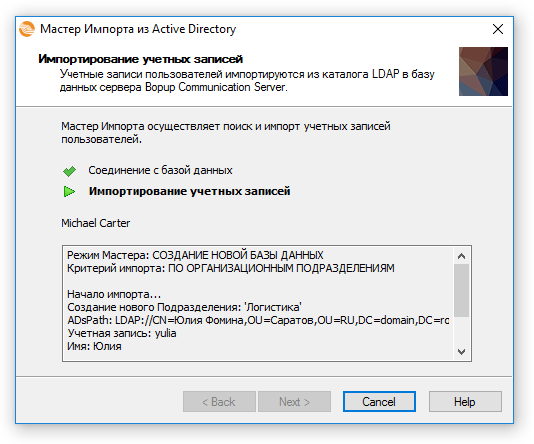534x444 pixels.
Task: Click the log scrollbar down arrow
Action: point(461,351)
